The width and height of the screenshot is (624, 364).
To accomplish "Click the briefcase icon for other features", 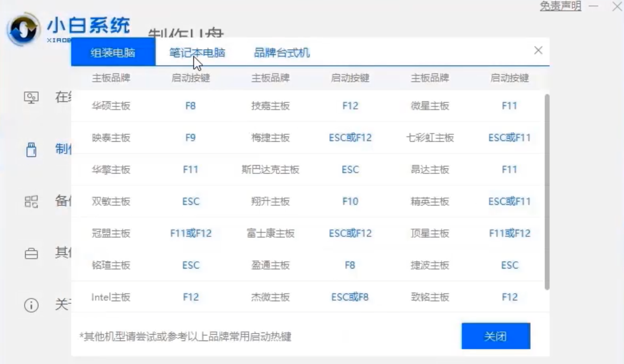I will click(31, 254).
